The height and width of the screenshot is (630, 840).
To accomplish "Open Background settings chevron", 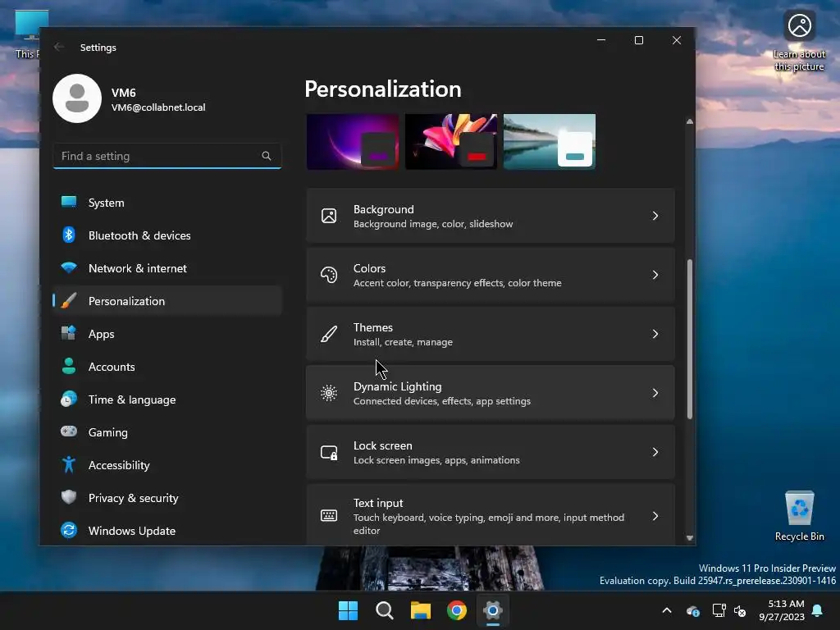I will (655, 216).
